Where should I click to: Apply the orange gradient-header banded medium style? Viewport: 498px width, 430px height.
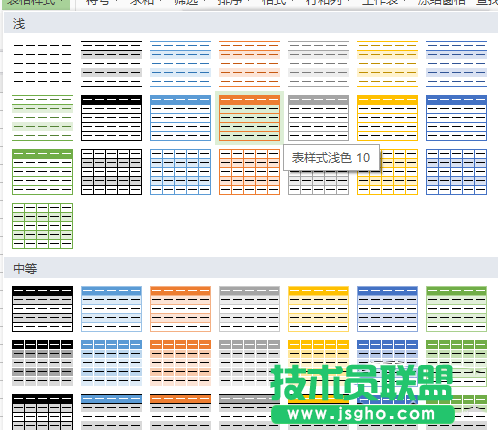pyautogui.click(x=180, y=309)
